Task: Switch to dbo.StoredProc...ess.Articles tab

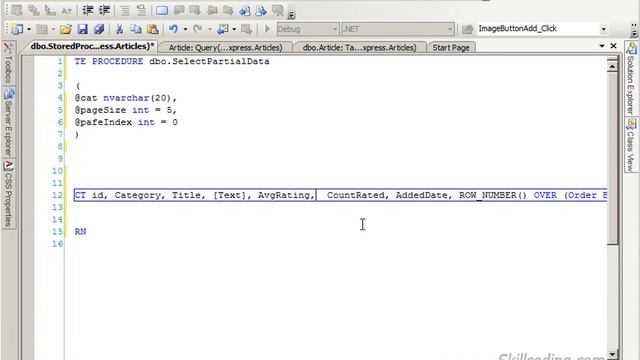Action: (93, 47)
